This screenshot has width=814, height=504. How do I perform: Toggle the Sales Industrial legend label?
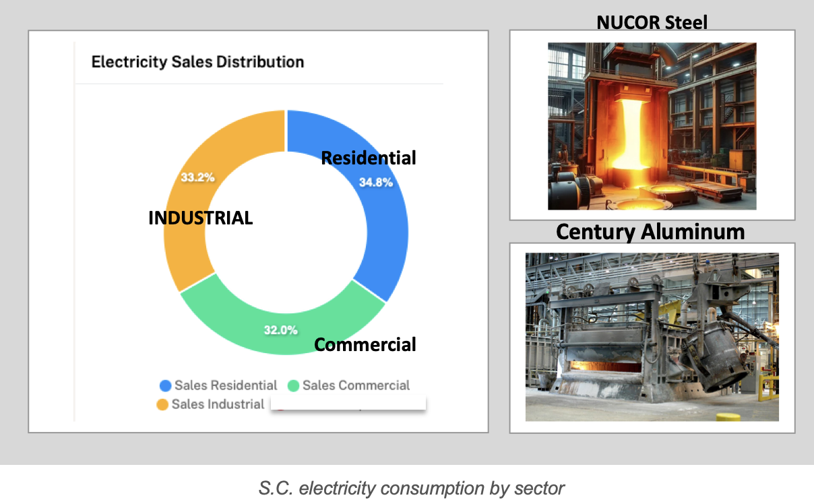(x=218, y=404)
